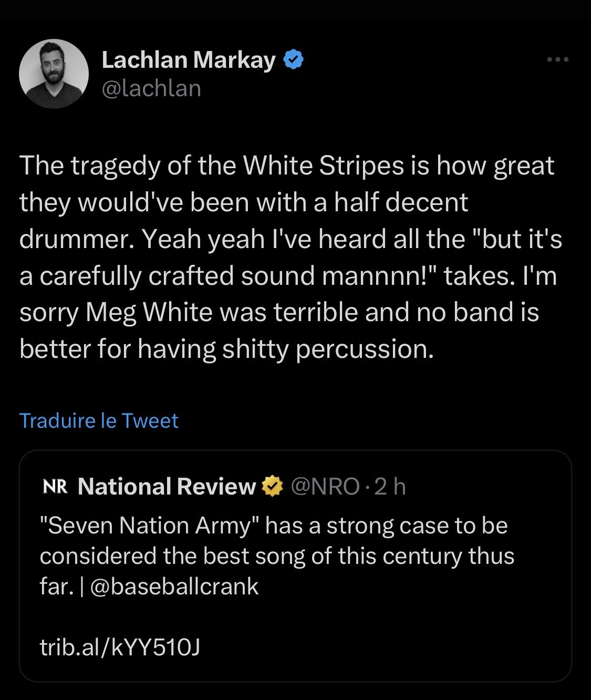Open Lachlan Markay's profile photo
Image resolution: width=591 pixels, height=700 pixels.
54,74
